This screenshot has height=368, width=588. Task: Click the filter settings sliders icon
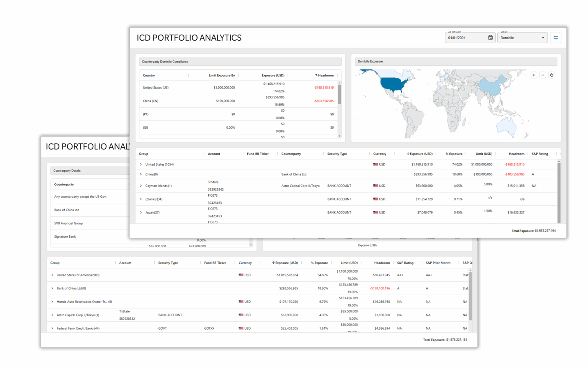556,38
